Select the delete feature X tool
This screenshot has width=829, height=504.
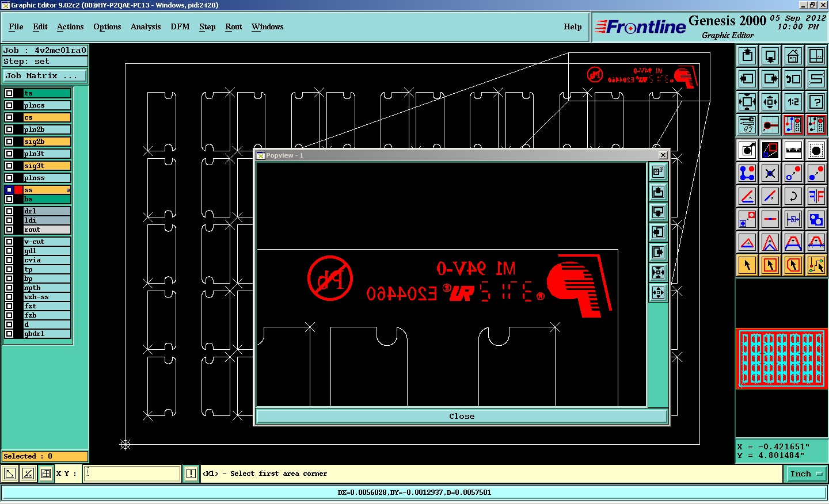coord(770,174)
